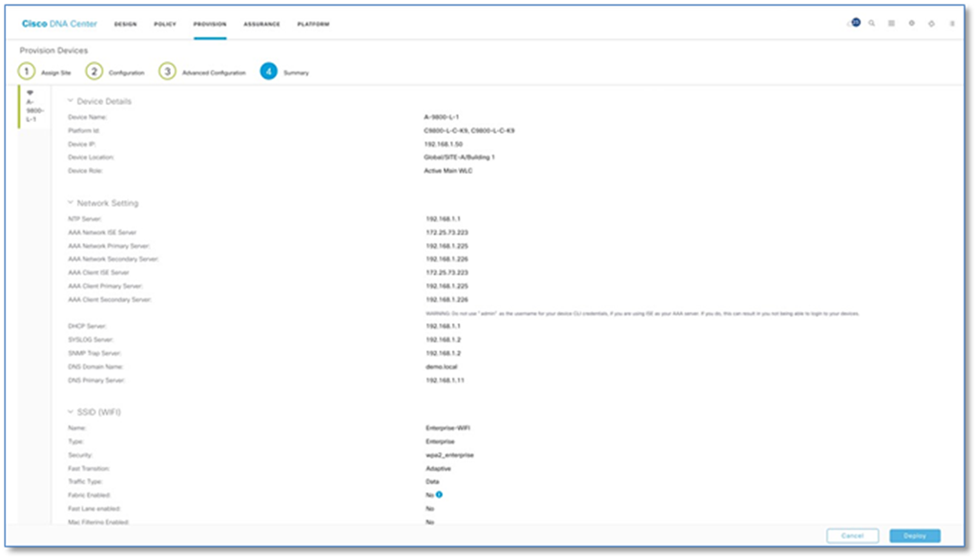Click AAA Network ISE Server value 172.25.73.223
The width and height of the screenshot is (978, 560).
(447, 233)
